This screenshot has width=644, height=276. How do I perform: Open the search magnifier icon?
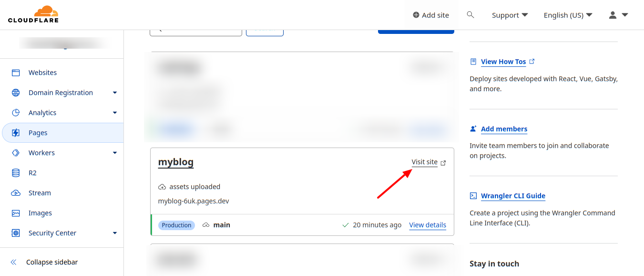coord(470,15)
